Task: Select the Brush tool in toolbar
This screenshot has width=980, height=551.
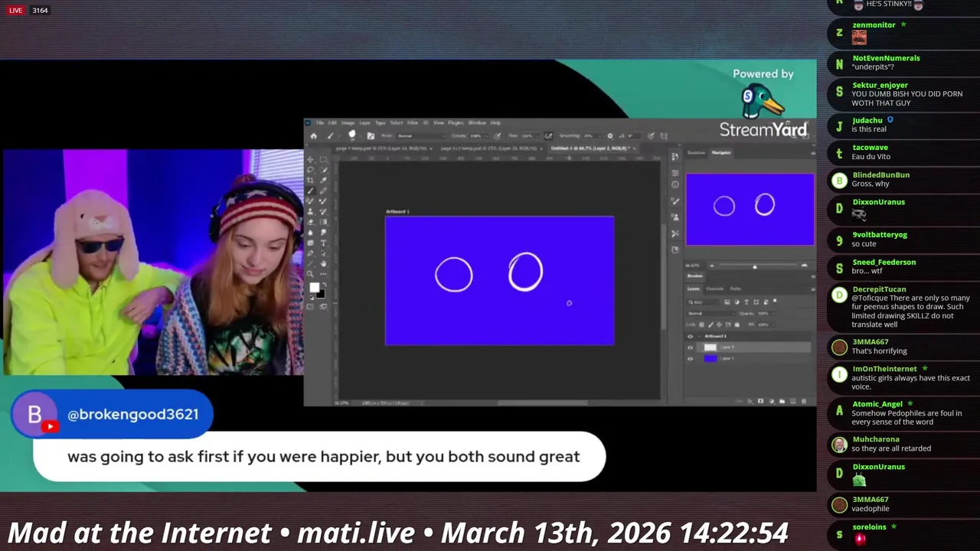Action: tap(310, 191)
